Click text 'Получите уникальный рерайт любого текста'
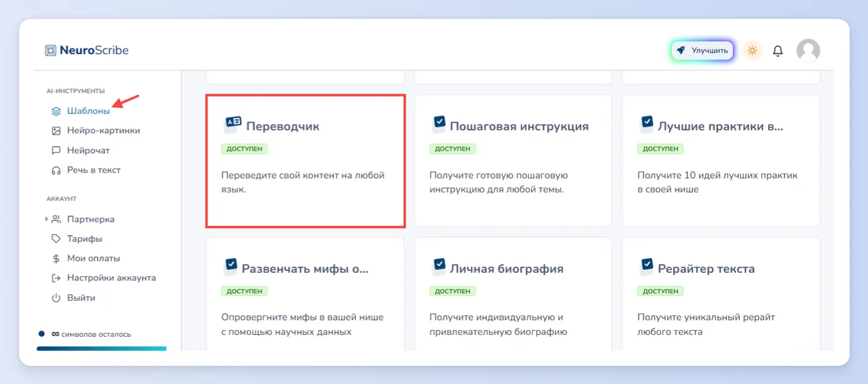This screenshot has width=868, height=384. 706,324
